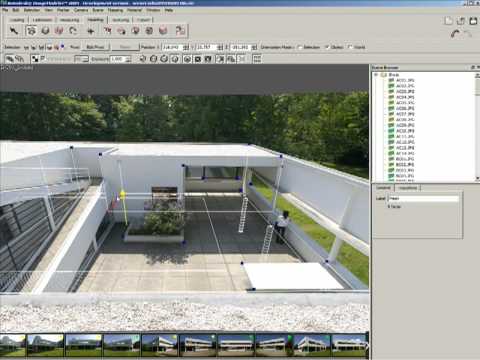Choose the gray sphere primitive tool
Viewport: 480px width, 360px height.
45,31
